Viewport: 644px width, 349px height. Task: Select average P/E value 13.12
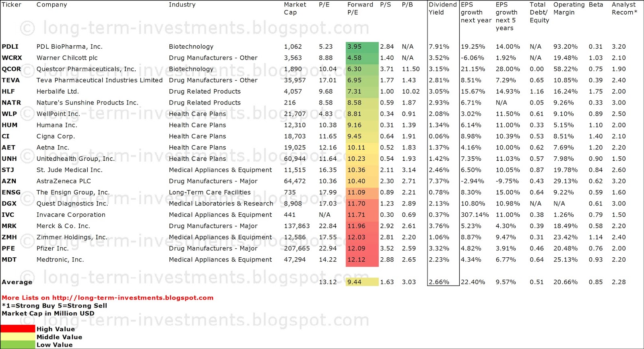(328, 282)
